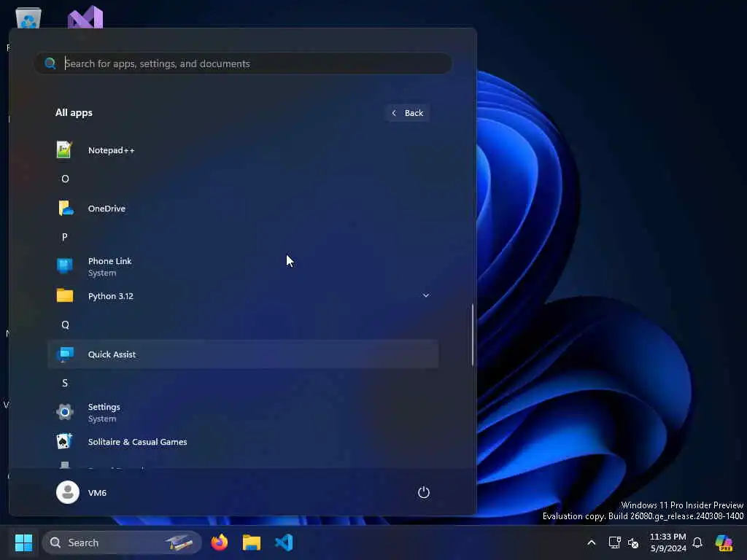Expand Python 3.12 folder chevron
This screenshot has width=747, height=560.
426,296
